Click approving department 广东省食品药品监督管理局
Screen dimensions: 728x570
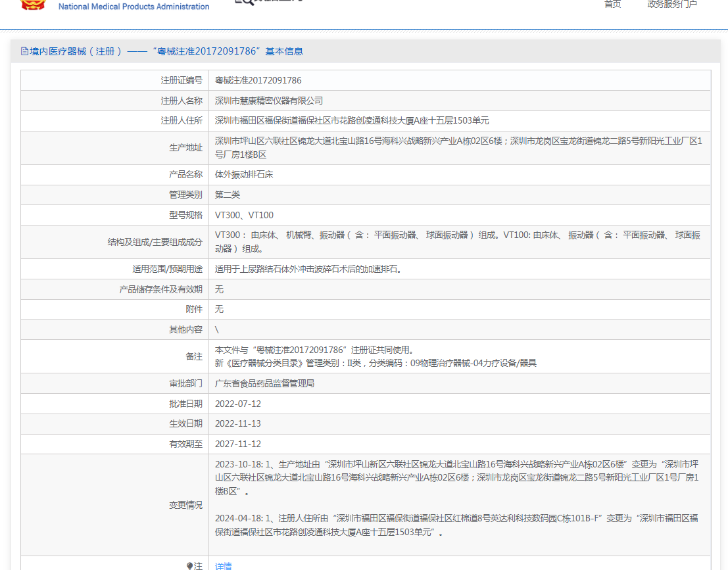click(x=264, y=383)
